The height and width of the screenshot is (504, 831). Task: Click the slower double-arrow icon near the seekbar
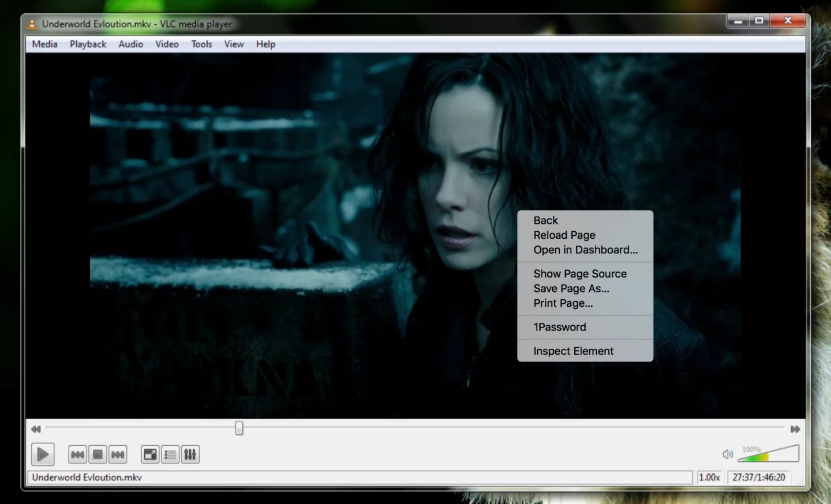tap(35, 429)
